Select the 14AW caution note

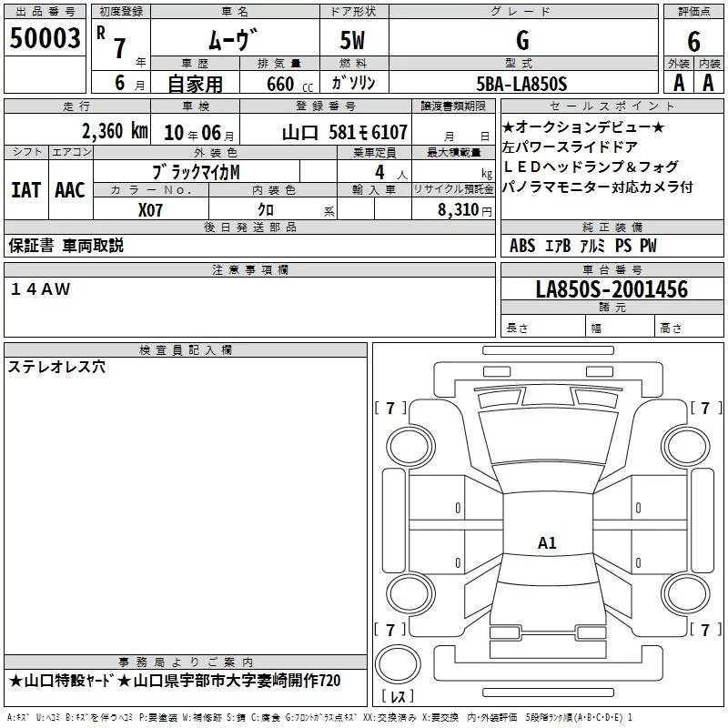[41, 288]
